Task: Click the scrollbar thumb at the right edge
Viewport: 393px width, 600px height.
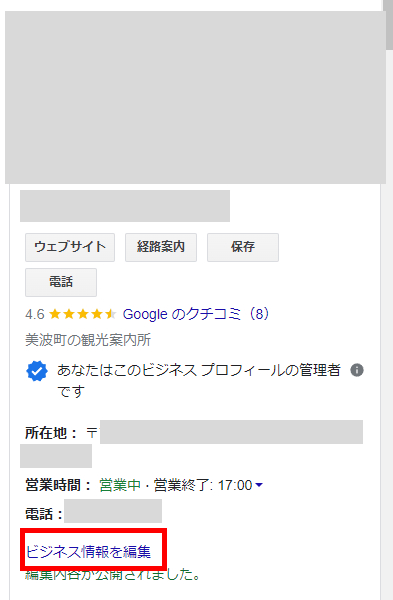Action: [388, 24]
